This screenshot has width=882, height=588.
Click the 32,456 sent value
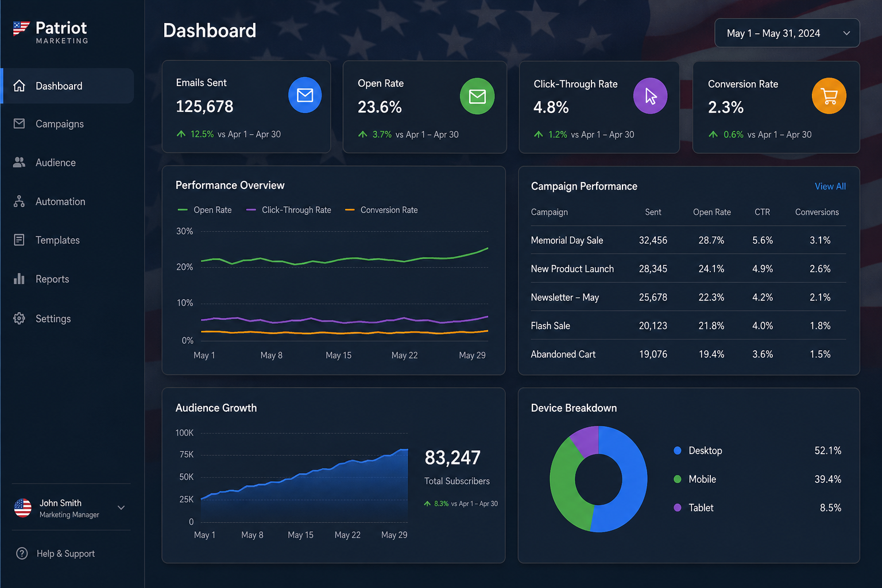coord(653,240)
